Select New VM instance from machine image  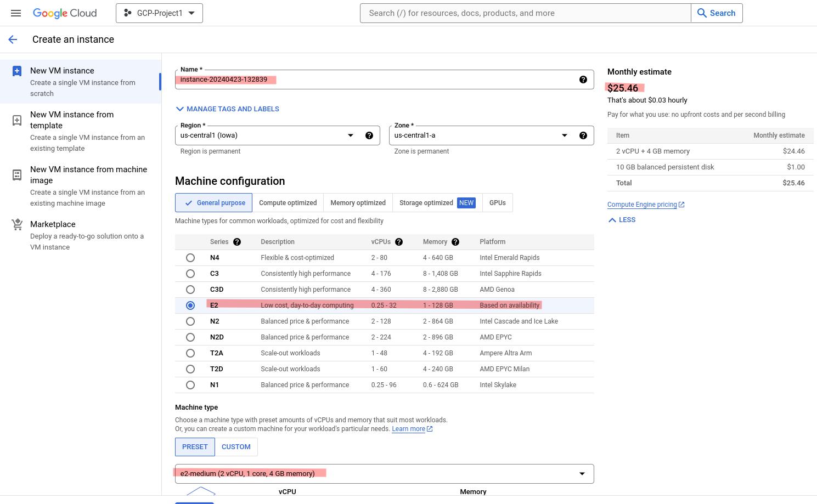click(x=81, y=186)
